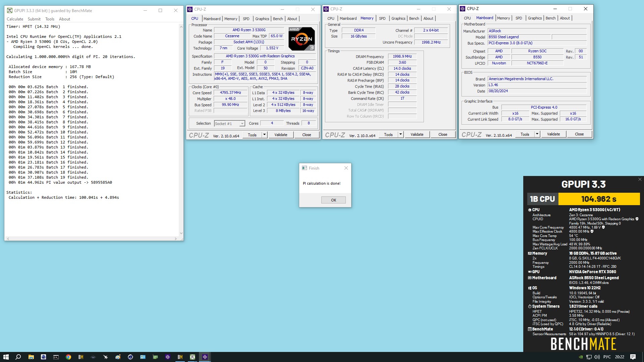This screenshot has height=362, width=644.
Task: Switch to SPD tab in the Memory CPU-Z window
Action: (382, 18)
